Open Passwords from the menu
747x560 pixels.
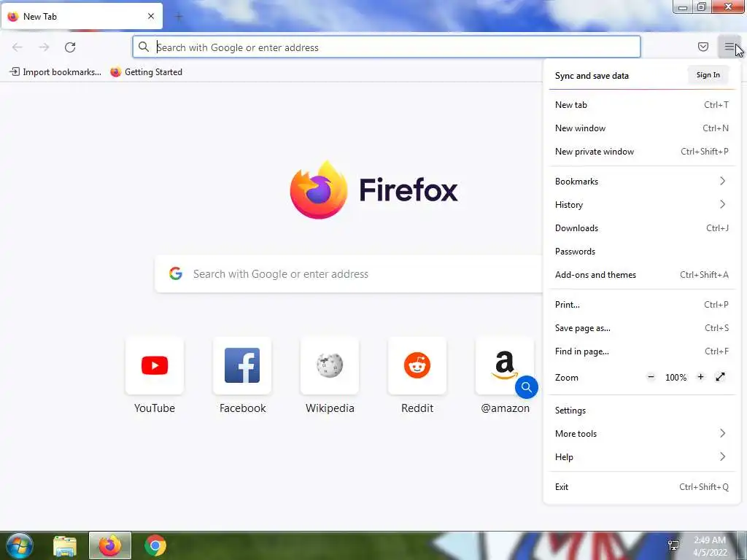pos(642,252)
